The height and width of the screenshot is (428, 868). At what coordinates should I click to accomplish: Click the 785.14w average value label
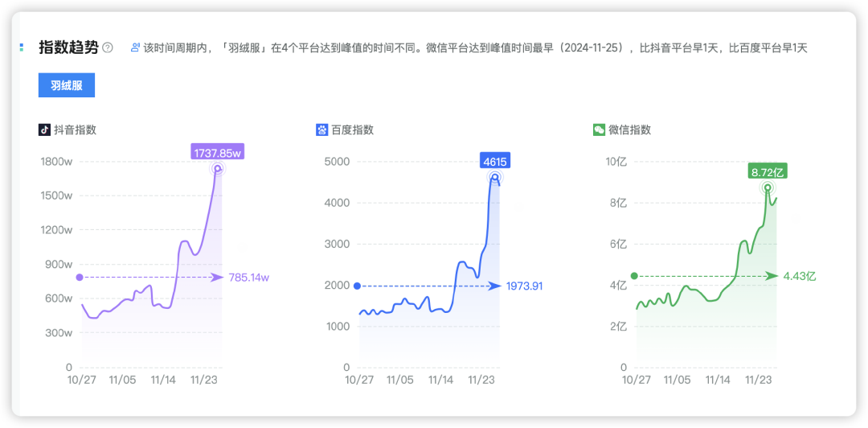pyautogui.click(x=248, y=278)
